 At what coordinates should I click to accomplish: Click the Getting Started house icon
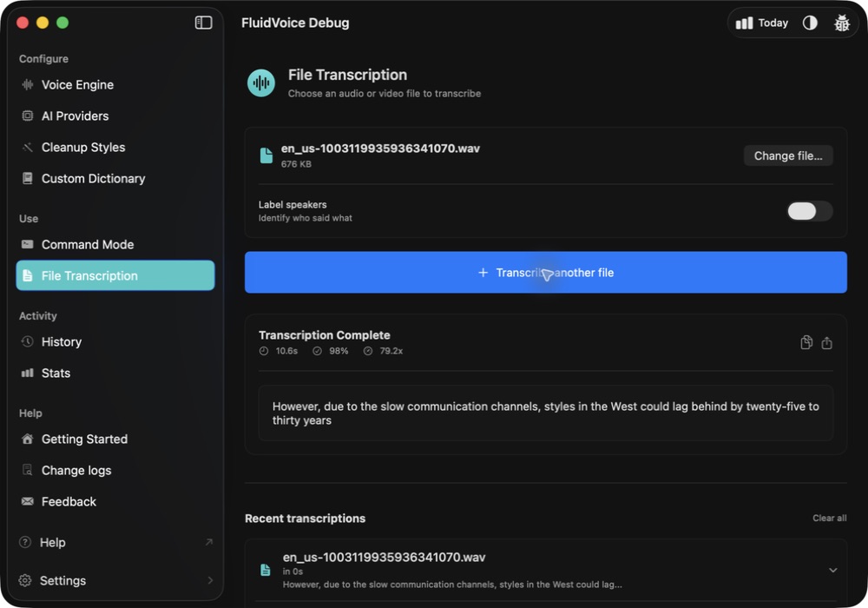pyautogui.click(x=27, y=439)
